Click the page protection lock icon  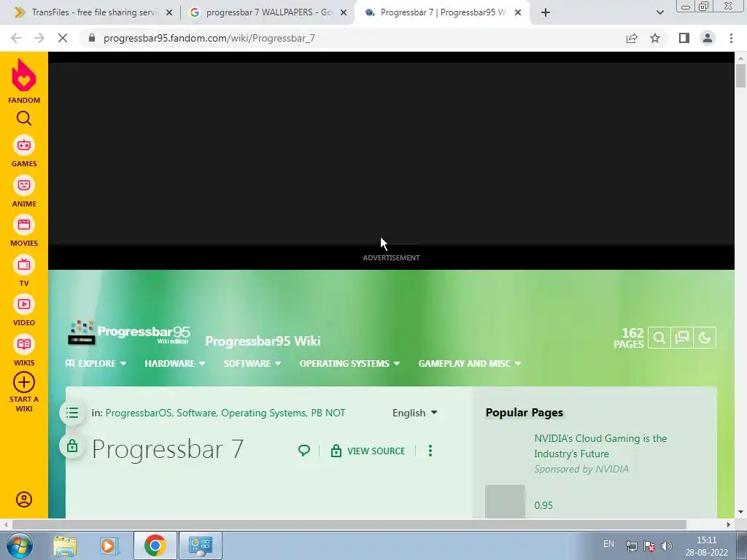(72, 446)
